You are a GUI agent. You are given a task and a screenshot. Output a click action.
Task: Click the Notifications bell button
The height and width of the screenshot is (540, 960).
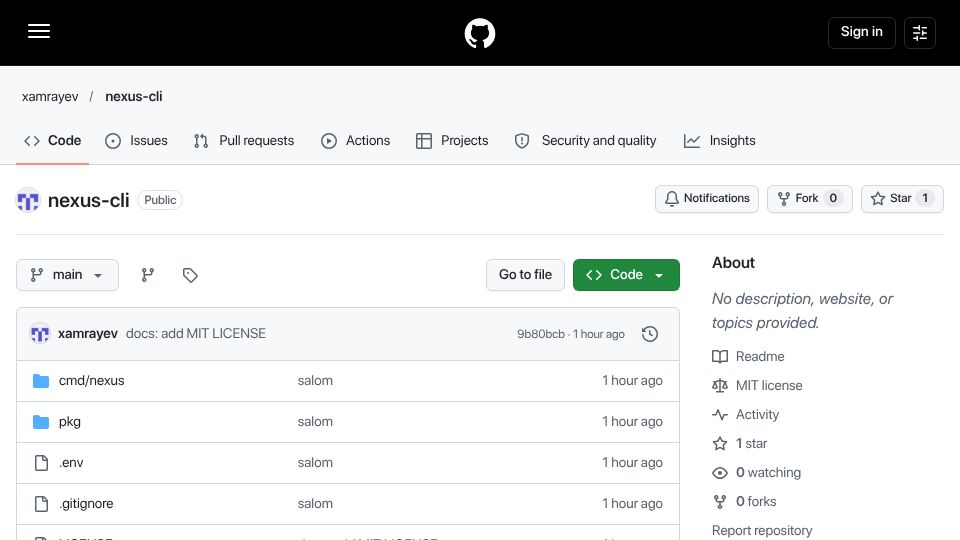[707, 198]
